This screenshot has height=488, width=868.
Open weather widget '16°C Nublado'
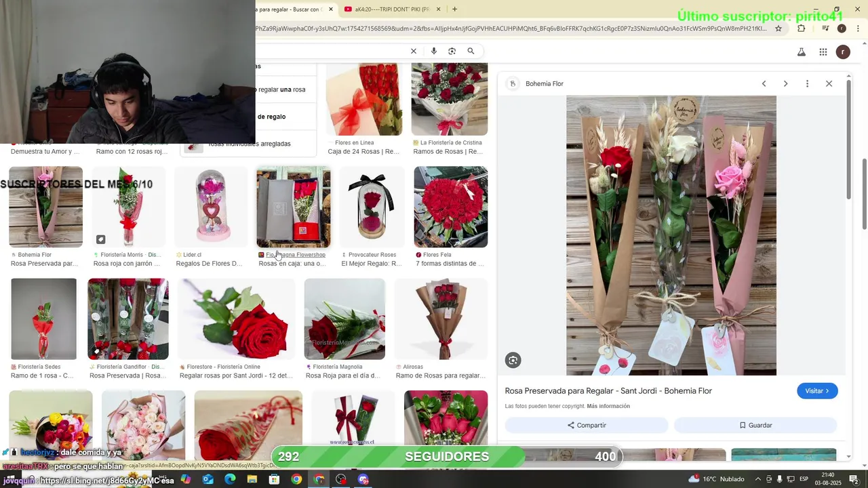tap(716, 479)
